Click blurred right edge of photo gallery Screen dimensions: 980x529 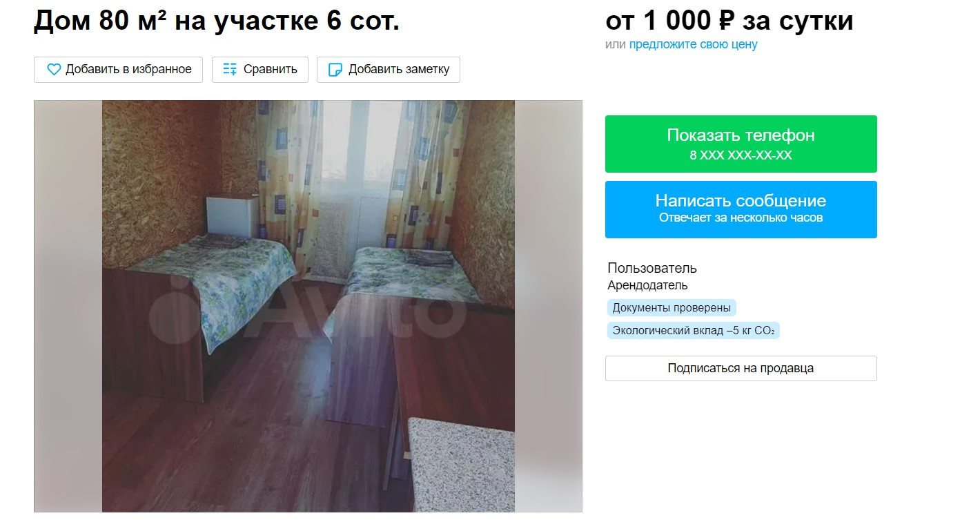click(548, 306)
